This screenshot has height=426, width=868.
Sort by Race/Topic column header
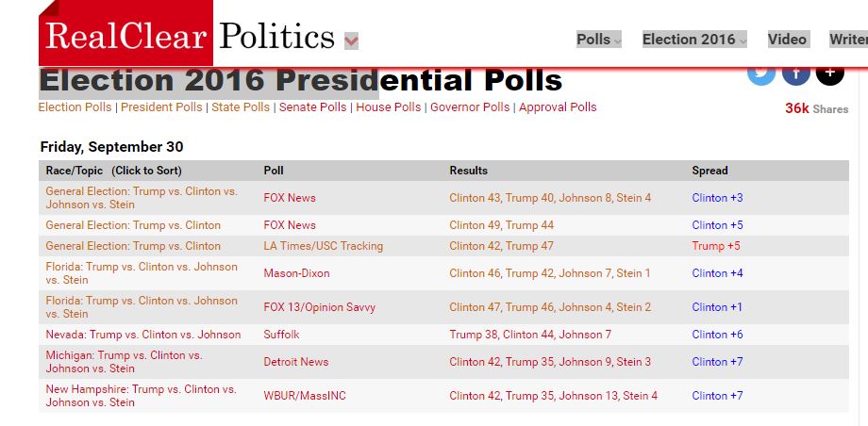click(x=113, y=171)
